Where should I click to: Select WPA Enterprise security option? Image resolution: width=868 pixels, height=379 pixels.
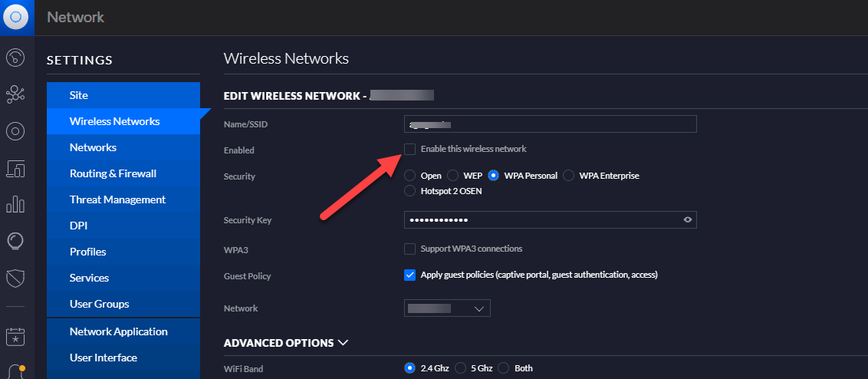coord(569,176)
